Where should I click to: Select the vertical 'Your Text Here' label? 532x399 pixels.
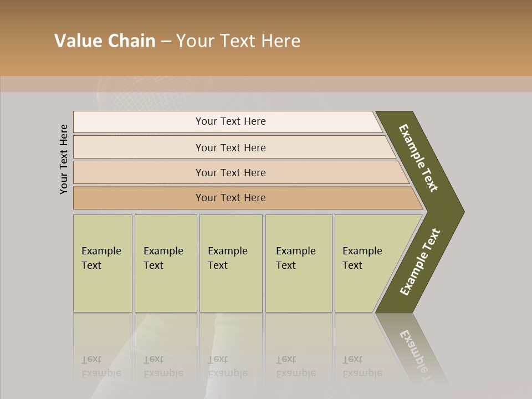pos(64,159)
